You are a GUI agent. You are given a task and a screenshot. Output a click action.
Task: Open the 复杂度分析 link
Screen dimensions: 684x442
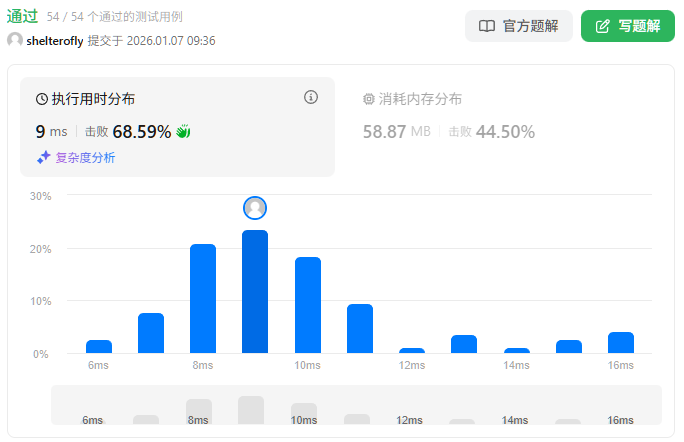(85, 157)
